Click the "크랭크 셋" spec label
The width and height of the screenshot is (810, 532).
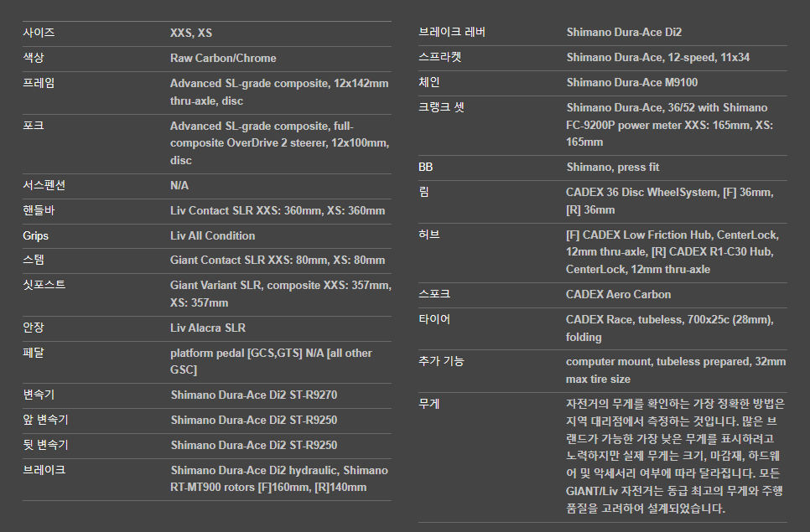[x=441, y=107]
